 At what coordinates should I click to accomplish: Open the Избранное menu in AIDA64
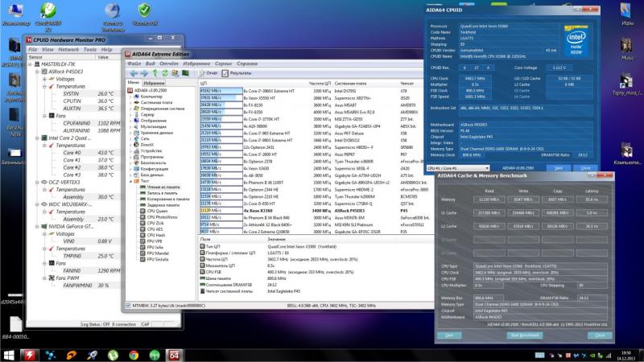click(x=196, y=64)
